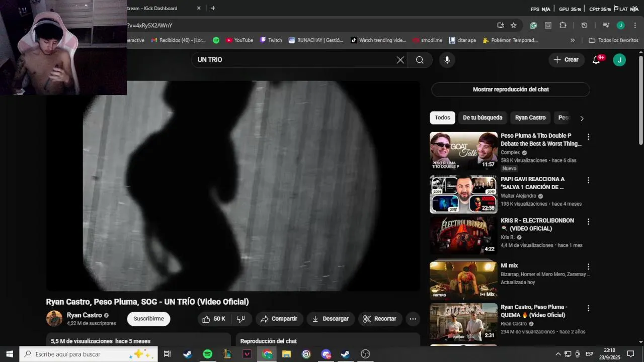Viewport: 644px width, 362px height.
Task: Open more actions ellipsis under the video
Action: 413,319
